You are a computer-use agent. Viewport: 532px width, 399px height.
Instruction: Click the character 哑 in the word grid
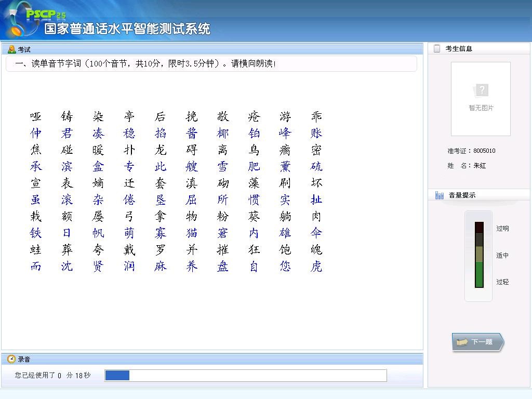point(36,116)
